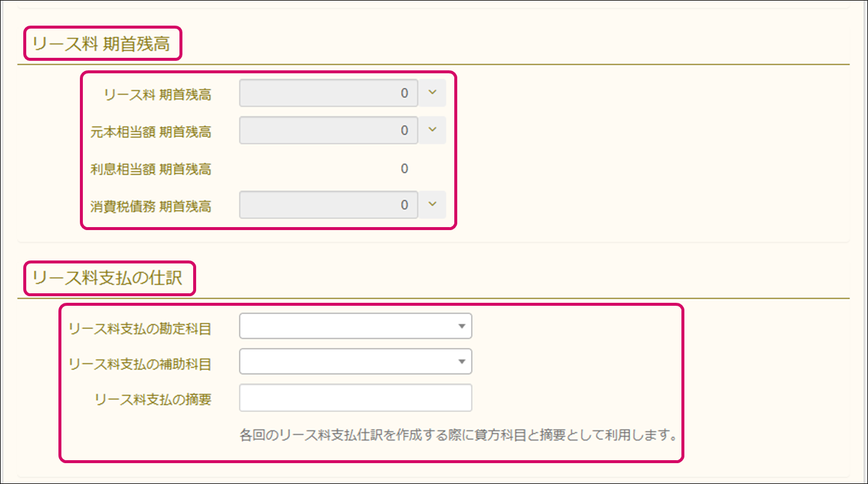Open the リース料支払の勘定科目 dropdown
Screen dimensions: 868x484
click(355, 326)
